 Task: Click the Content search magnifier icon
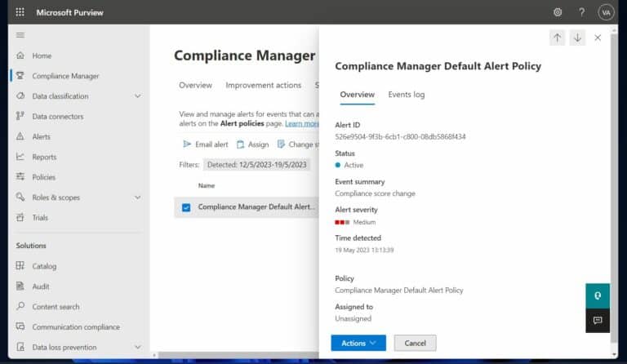tap(20, 306)
